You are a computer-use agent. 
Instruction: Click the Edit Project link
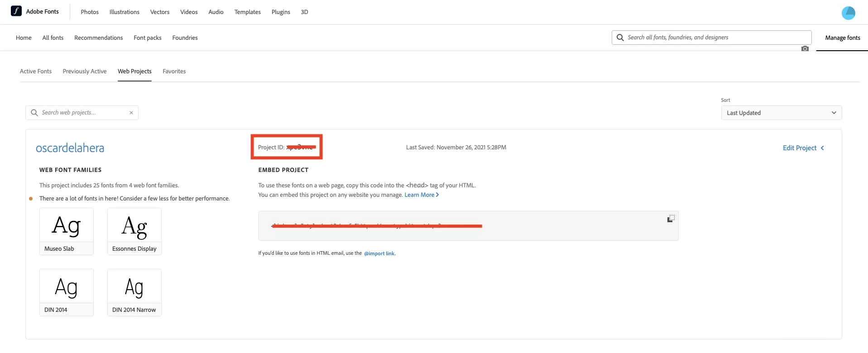point(800,148)
